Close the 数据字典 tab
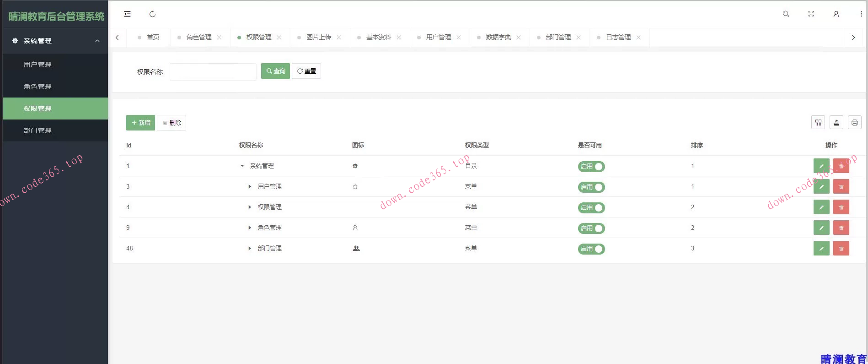Screen dimensions: 868x364 pyautogui.click(x=519, y=38)
